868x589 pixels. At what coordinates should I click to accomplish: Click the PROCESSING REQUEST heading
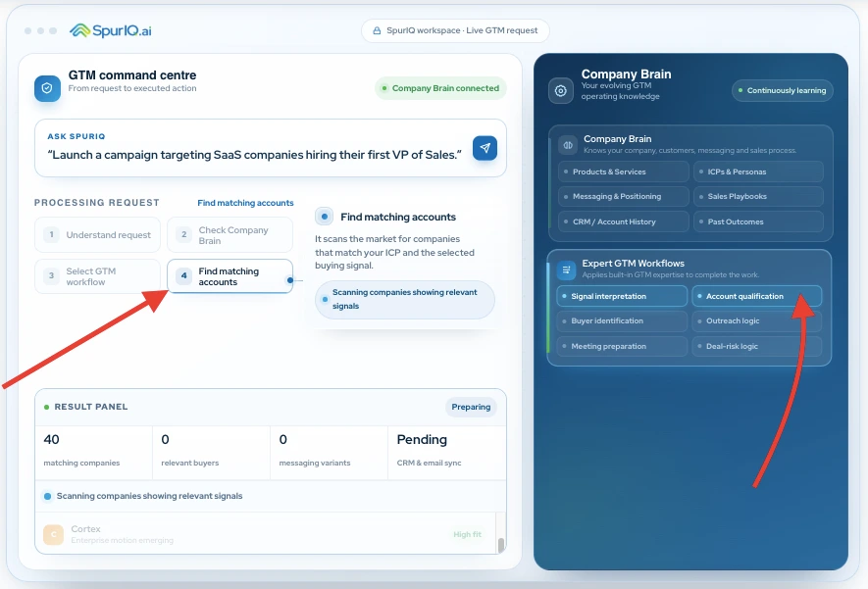(x=97, y=203)
